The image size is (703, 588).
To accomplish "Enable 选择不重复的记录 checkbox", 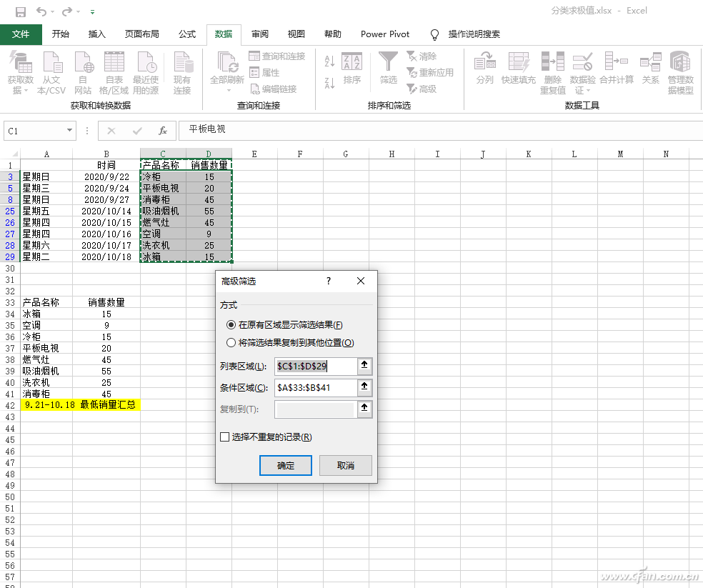I will (225, 437).
